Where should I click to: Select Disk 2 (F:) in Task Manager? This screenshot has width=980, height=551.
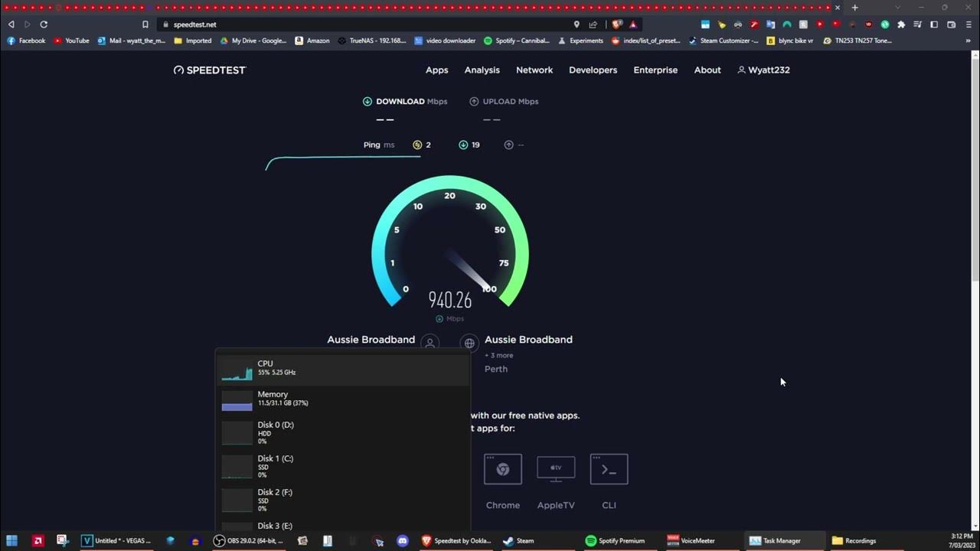343,500
